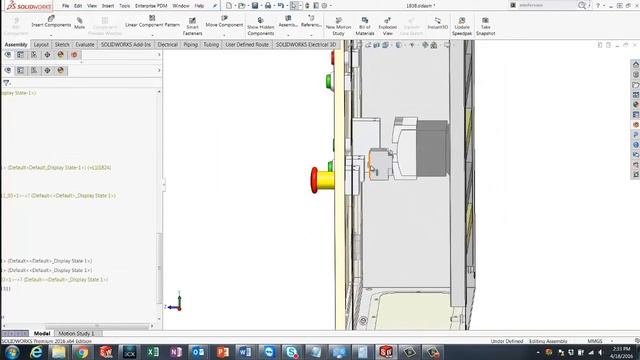The image size is (640, 360).
Task: Click the Undo icon
Action: pyautogui.click(x=281, y=6)
